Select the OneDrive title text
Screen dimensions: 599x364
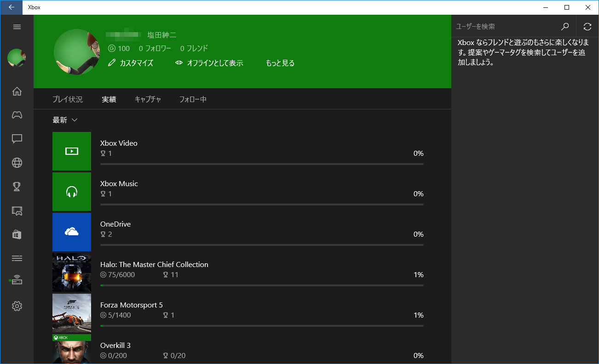pyautogui.click(x=115, y=224)
